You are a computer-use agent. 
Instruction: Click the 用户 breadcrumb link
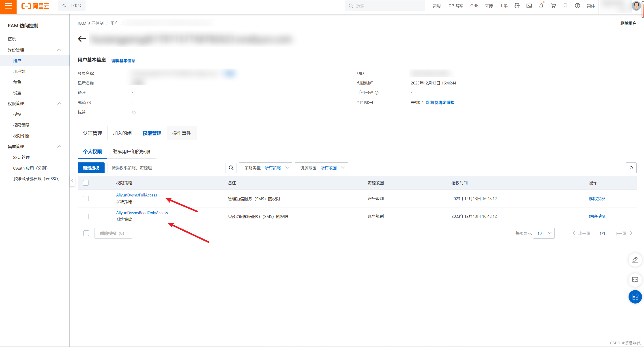[x=114, y=23]
